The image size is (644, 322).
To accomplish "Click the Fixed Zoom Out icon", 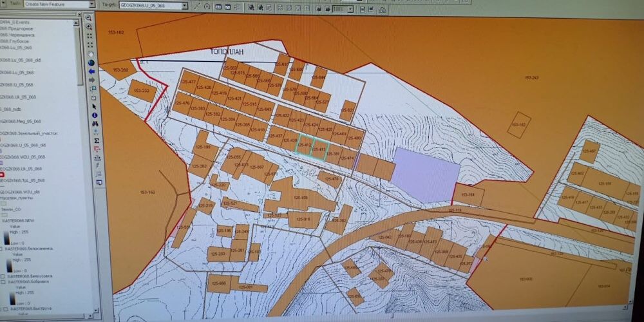I will pyautogui.click(x=90, y=45).
